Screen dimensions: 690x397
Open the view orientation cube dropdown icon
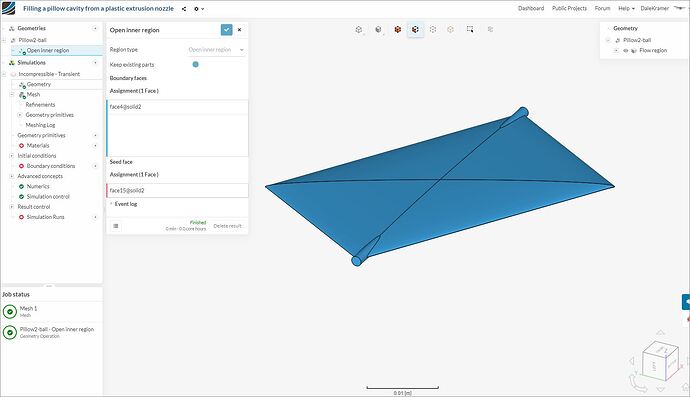click(x=359, y=29)
